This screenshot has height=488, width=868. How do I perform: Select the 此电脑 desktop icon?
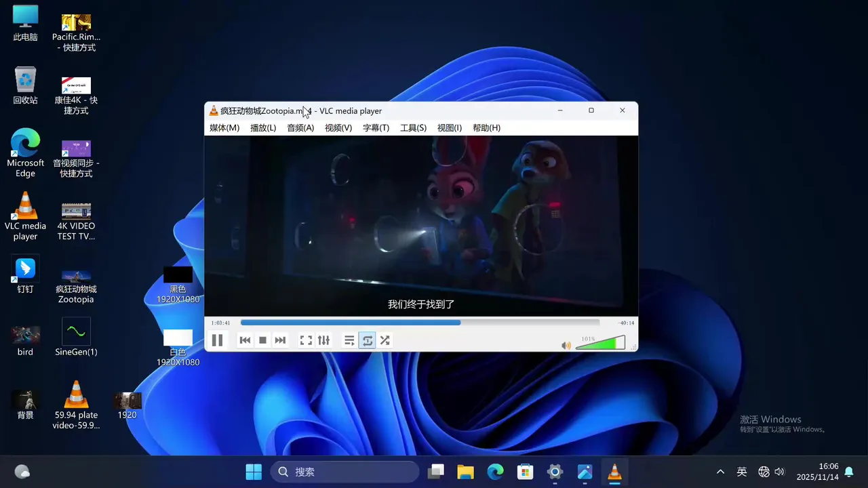coord(25,23)
